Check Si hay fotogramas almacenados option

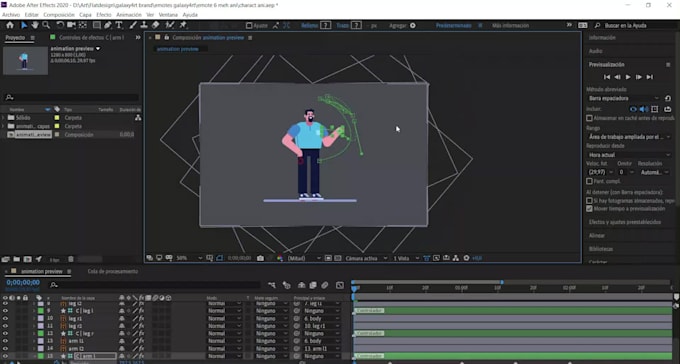(589, 201)
